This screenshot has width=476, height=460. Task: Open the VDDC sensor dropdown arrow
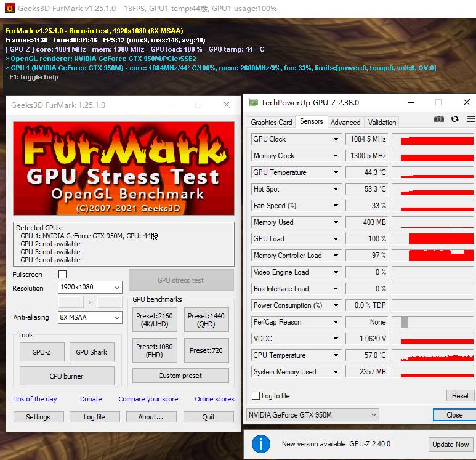click(336, 339)
